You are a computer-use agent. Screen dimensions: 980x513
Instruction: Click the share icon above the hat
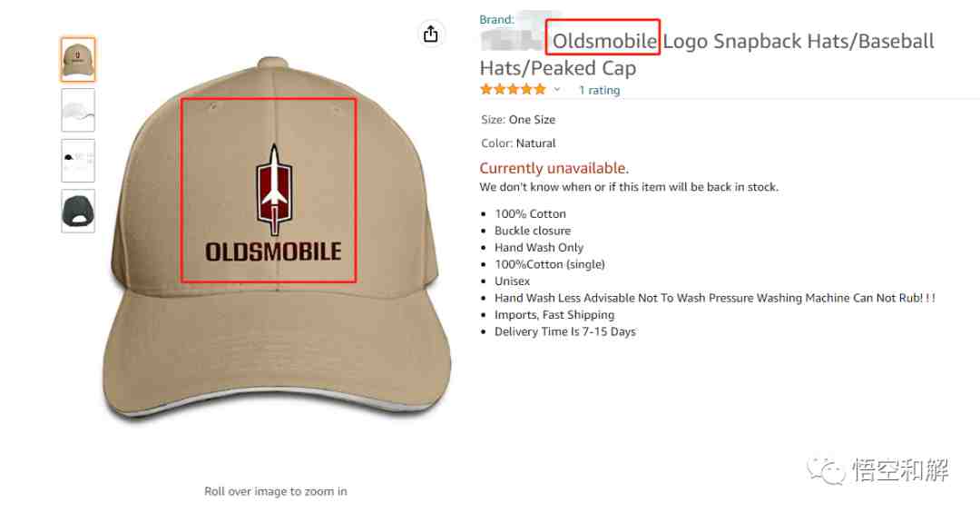point(431,34)
